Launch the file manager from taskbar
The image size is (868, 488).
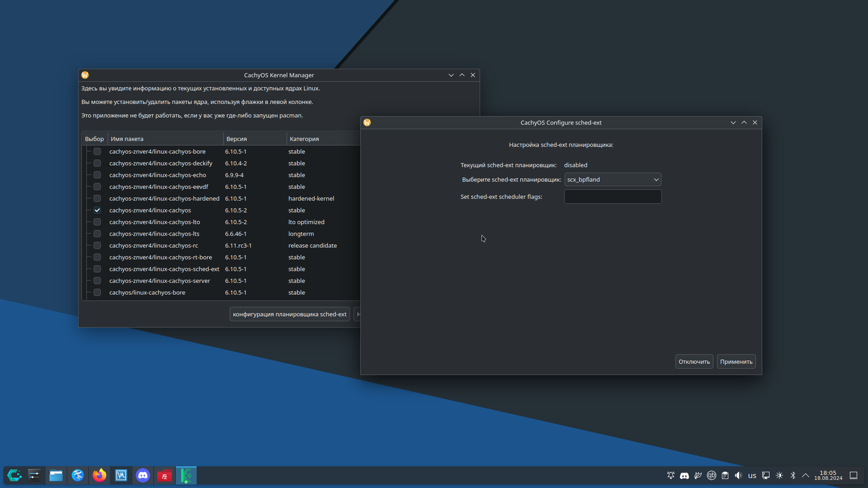(x=56, y=475)
